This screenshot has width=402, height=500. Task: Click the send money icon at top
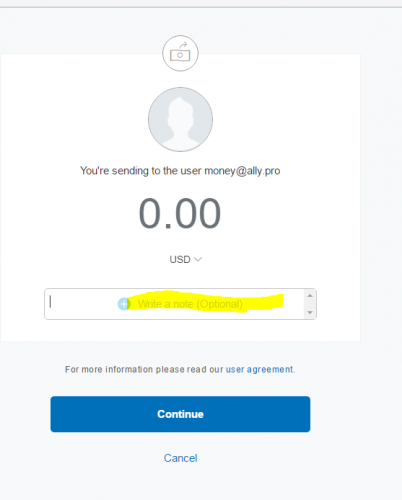pyautogui.click(x=180, y=53)
